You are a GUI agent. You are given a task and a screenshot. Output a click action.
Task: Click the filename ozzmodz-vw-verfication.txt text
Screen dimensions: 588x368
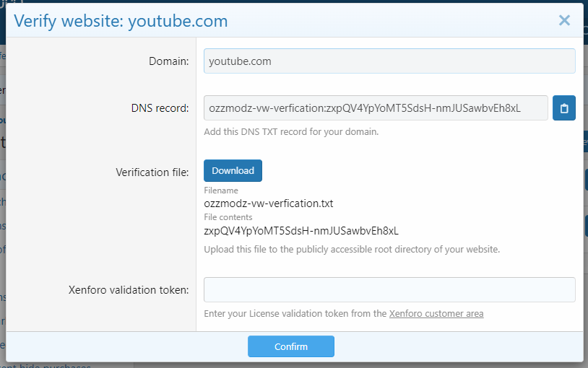tap(269, 203)
